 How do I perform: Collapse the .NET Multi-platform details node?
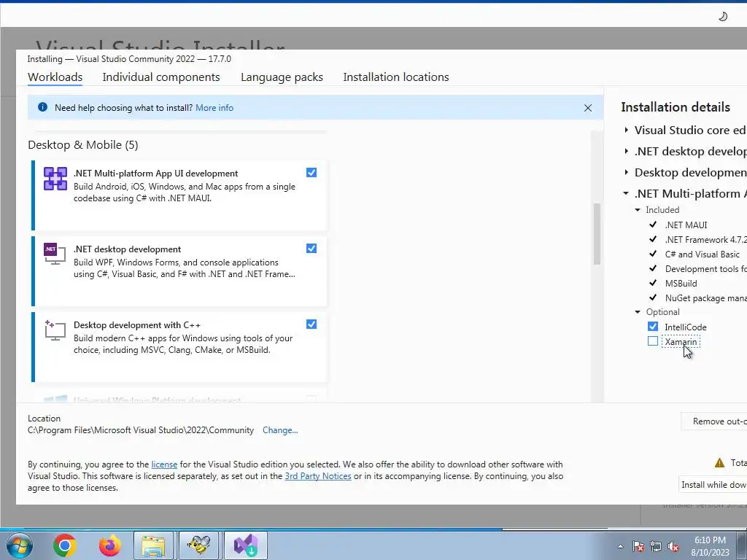626,193
